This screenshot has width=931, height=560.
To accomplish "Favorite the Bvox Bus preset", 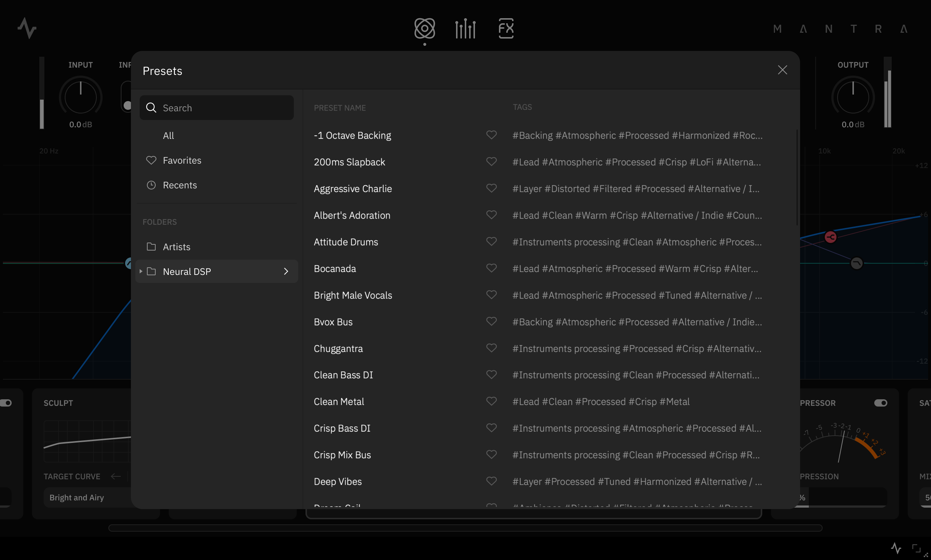I will pyautogui.click(x=491, y=321).
